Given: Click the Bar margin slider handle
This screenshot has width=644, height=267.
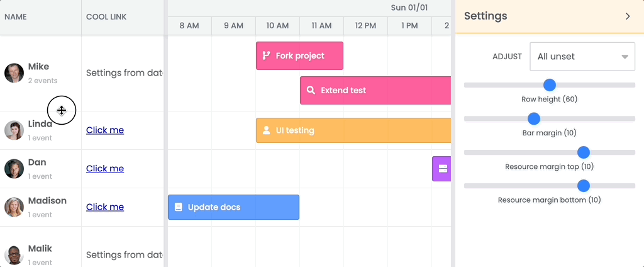Looking at the screenshot, I should (534, 118).
